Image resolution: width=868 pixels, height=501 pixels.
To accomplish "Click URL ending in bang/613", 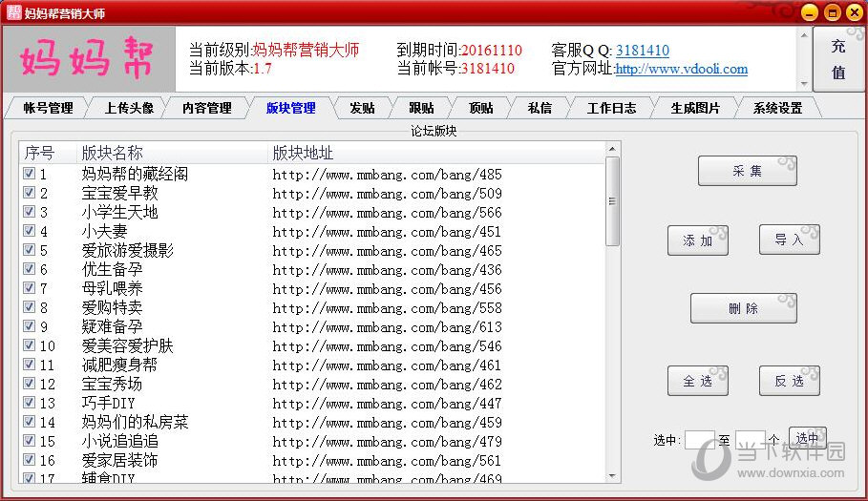I will point(387,327).
